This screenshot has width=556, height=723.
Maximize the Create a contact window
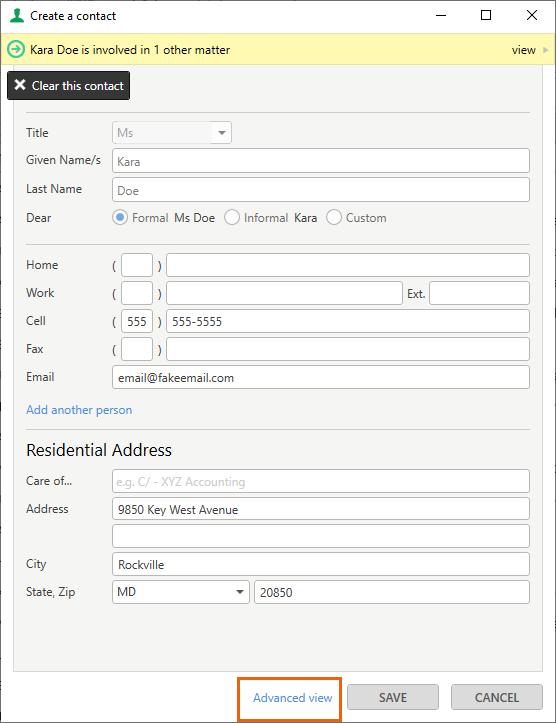tap(486, 15)
